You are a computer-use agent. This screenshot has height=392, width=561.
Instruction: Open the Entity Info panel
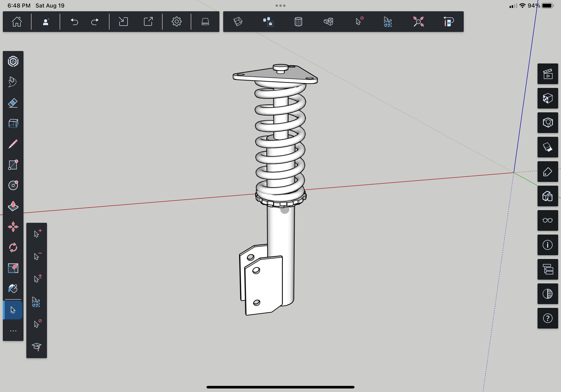click(548, 245)
